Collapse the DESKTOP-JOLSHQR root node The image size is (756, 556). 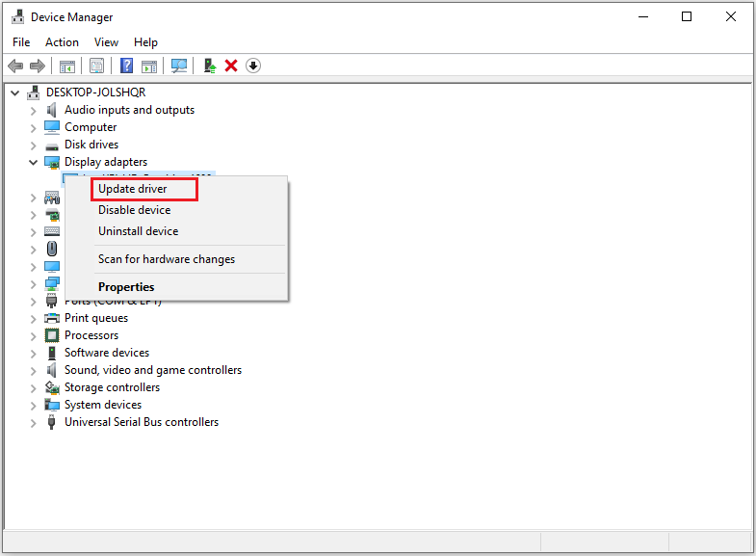point(15,93)
